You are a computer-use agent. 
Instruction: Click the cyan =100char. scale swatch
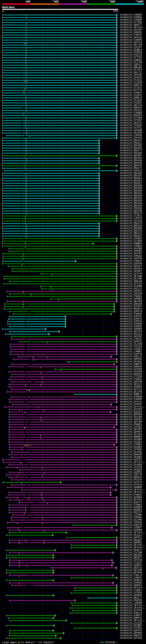click(x=102, y=642)
